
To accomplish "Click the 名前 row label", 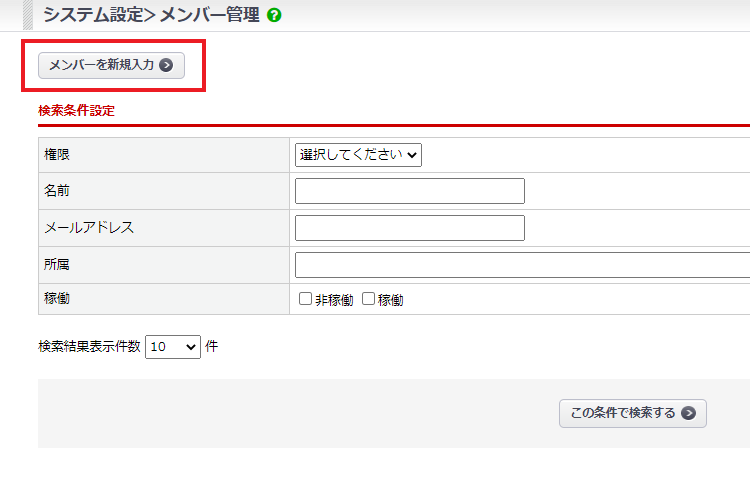I will click(57, 191).
